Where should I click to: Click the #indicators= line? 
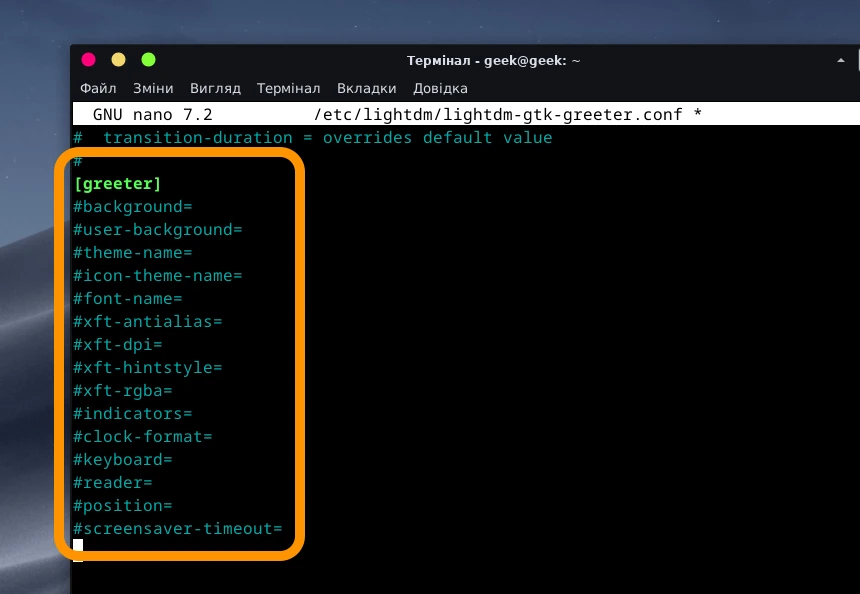[133, 414]
